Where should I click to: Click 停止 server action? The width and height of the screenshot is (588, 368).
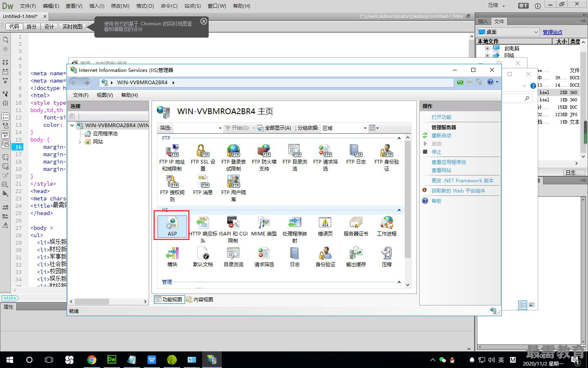437,152
